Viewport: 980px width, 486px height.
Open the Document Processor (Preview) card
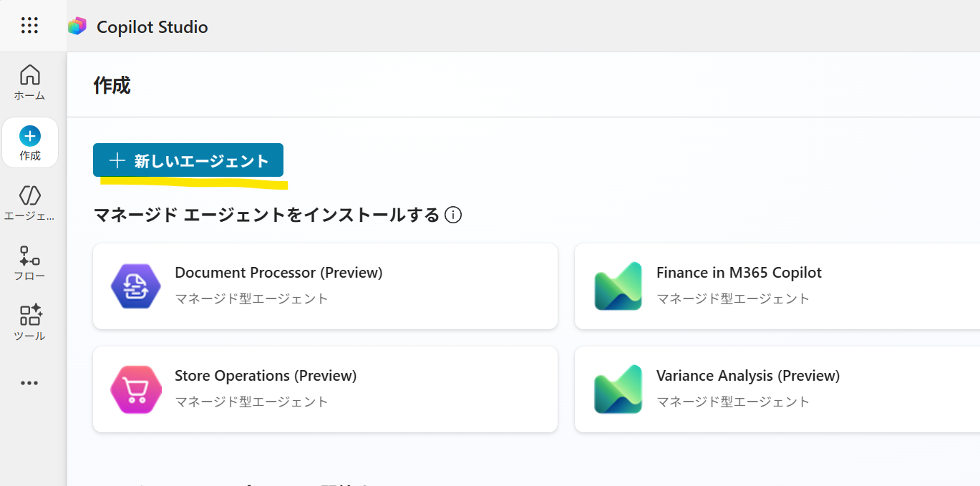point(325,286)
